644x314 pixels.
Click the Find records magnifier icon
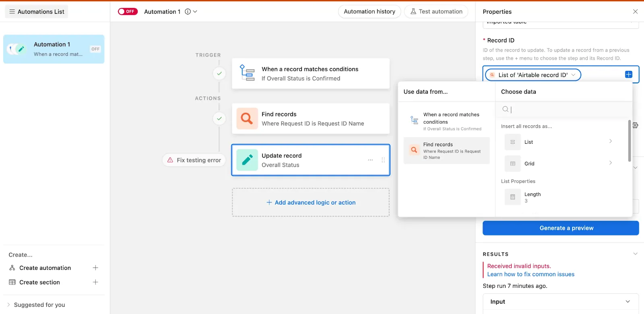point(247,118)
